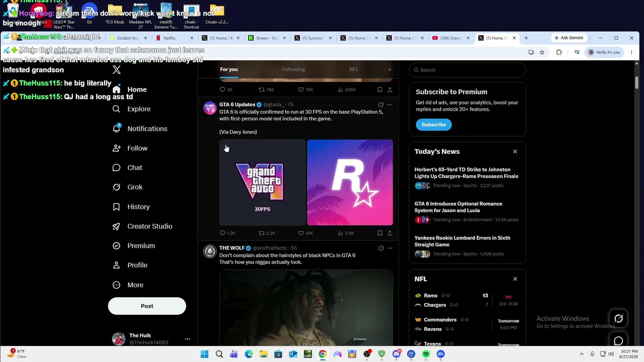Open Grok actions on THE WOLF post

pos(381,248)
